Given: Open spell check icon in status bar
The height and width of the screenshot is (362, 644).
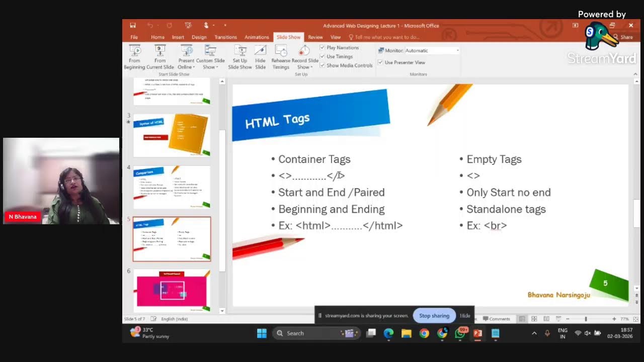Looking at the screenshot, I should click(x=153, y=319).
